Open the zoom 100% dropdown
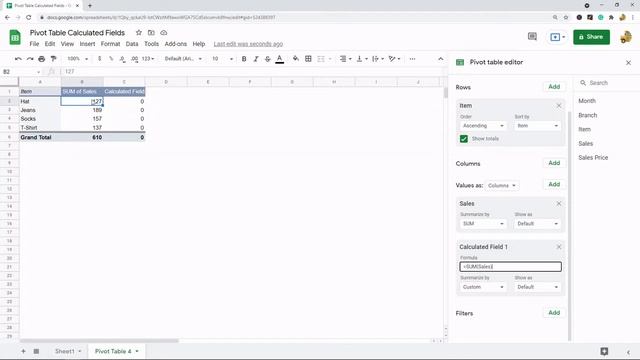Screen dimensions: 640x360 point(77,59)
